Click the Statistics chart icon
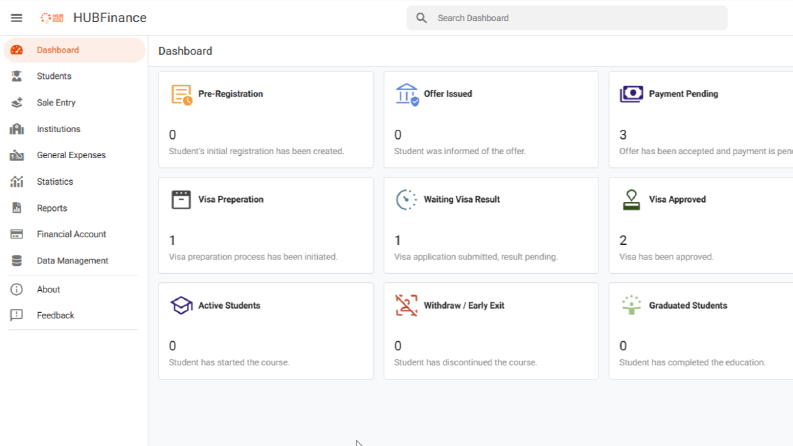Image resolution: width=793 pixels, height=446 pixels. (17, 182)
